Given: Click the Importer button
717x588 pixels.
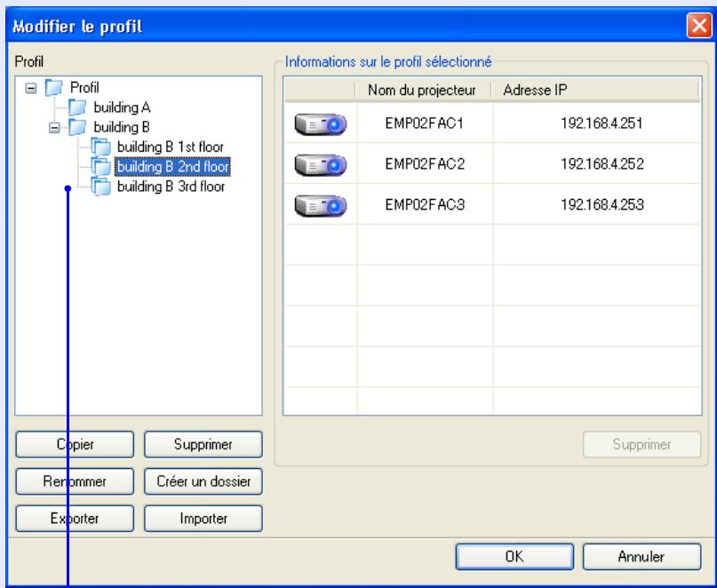Looking at the screenshot, I should click(203, 519).
